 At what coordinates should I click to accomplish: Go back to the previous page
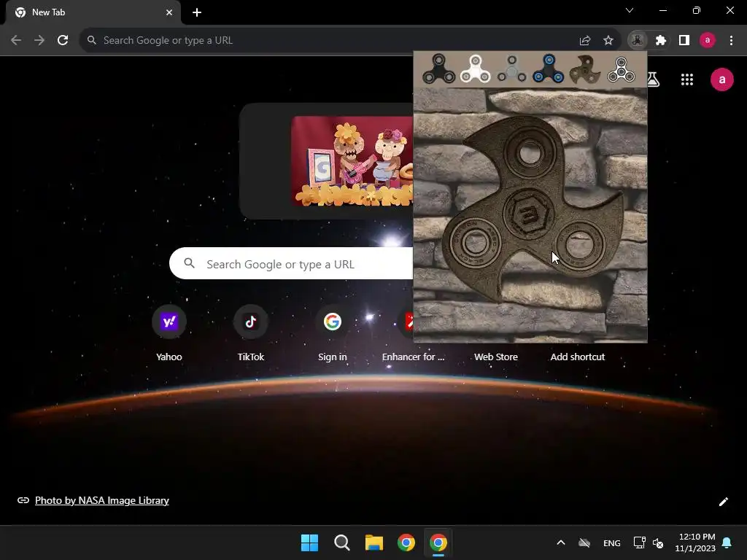pyautogui.click(x=16, y=41)
